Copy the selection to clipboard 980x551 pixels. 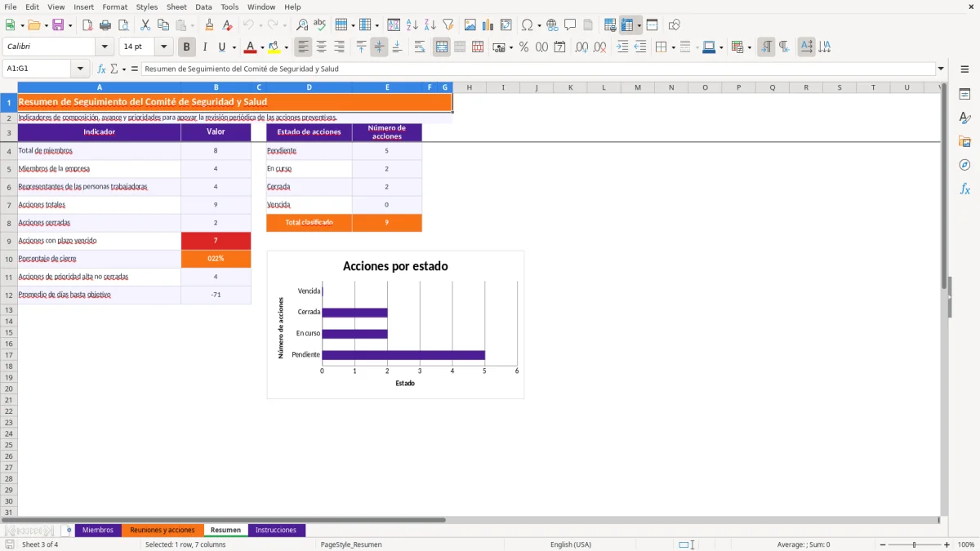pyautogui.click(x=163, y=25)
